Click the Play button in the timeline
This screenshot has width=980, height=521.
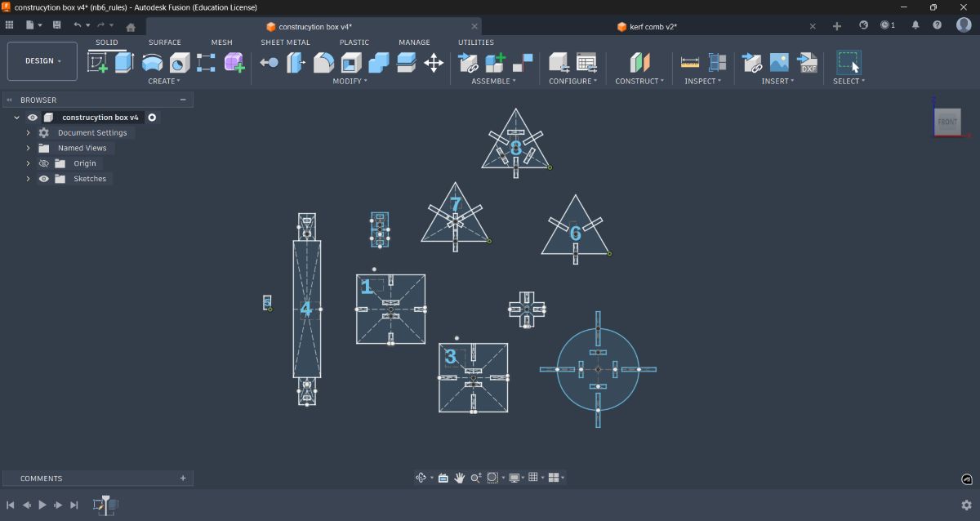pos(42,505)
